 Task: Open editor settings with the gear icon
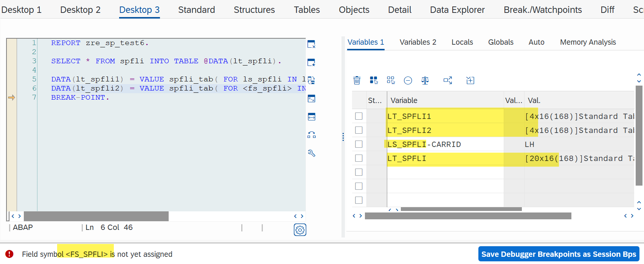point(300,230)
